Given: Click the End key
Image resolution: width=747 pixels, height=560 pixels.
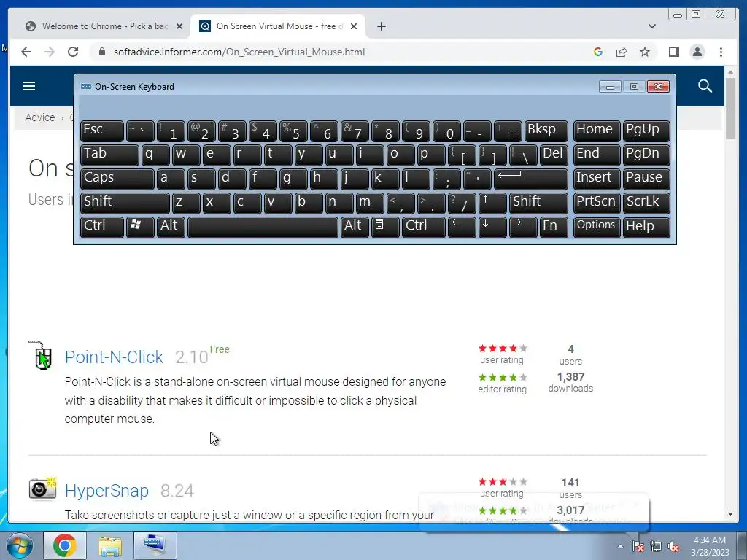Looking at the screenshot, I should 597,155.
